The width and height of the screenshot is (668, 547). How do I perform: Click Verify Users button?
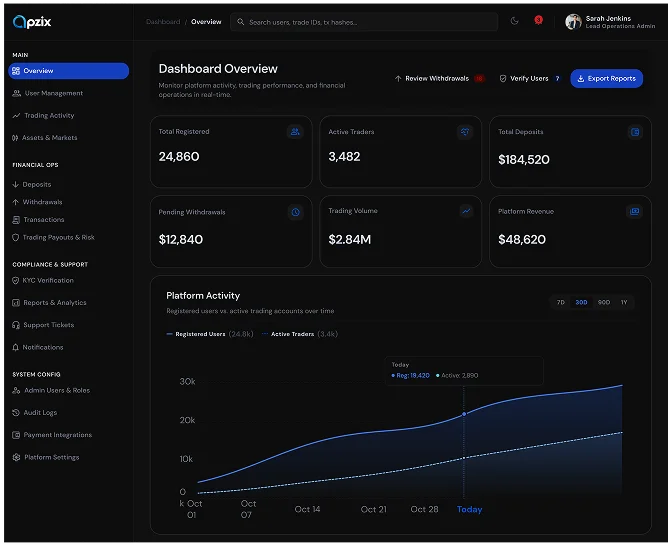pos(530,78)
